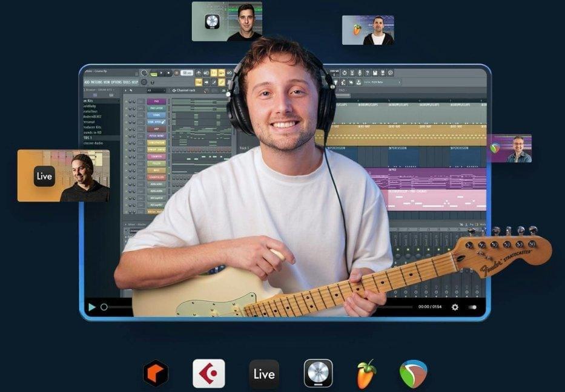Select the BASS channel button
The width and height of the screenshot is (565, 392).
tap(156, 170)
